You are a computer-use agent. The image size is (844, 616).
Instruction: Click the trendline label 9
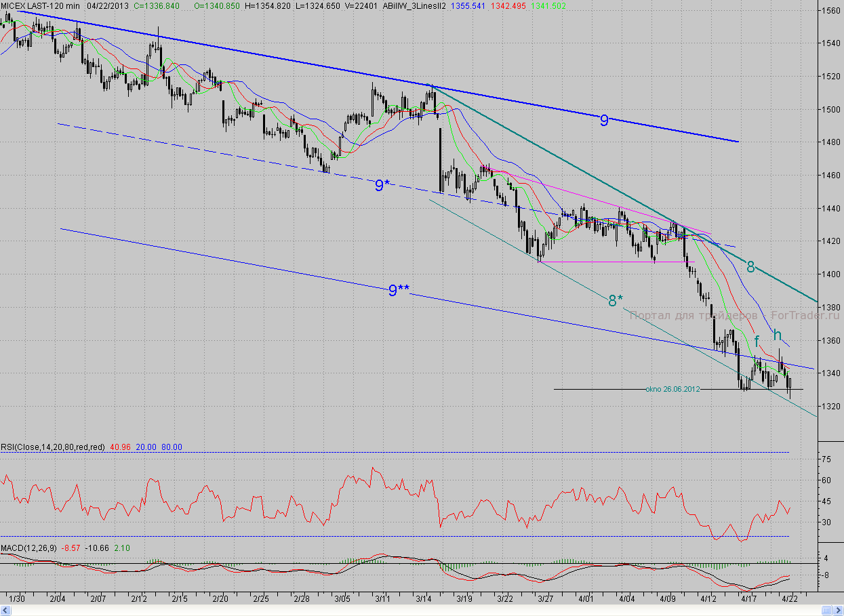[603, 121]
